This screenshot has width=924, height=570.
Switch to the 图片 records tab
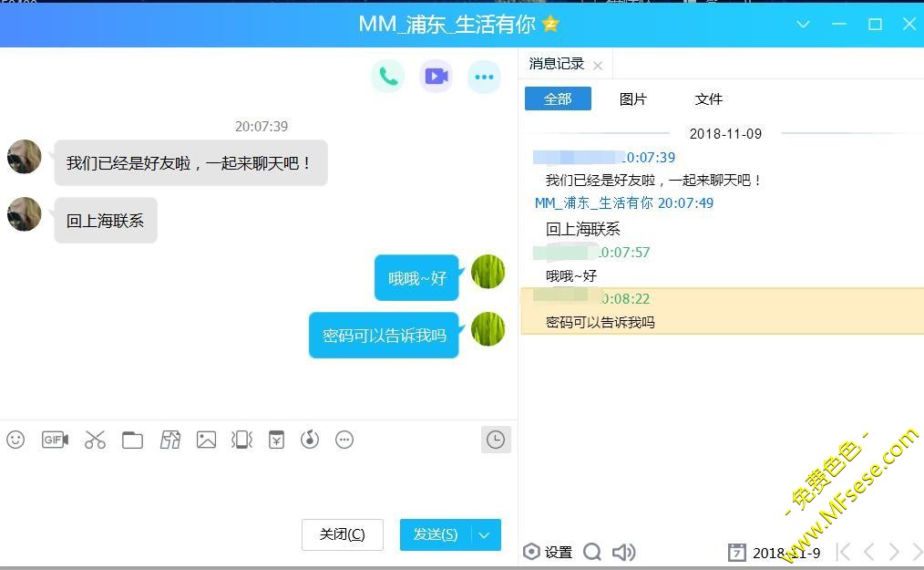(x=633, y=99)
